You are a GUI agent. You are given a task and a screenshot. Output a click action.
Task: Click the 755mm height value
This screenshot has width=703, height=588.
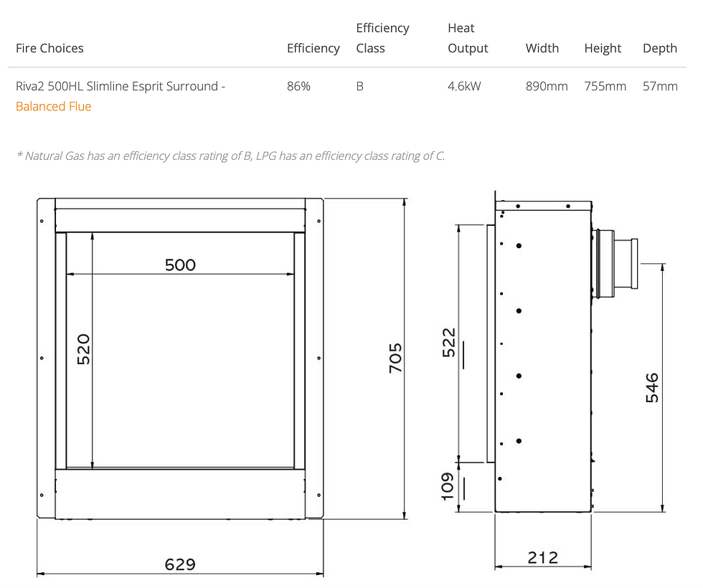coord(605,86)
